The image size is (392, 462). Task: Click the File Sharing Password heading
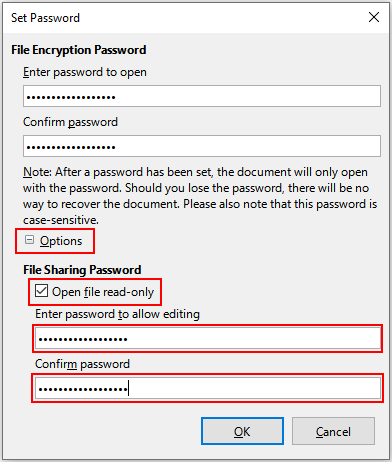click(82, 270)
